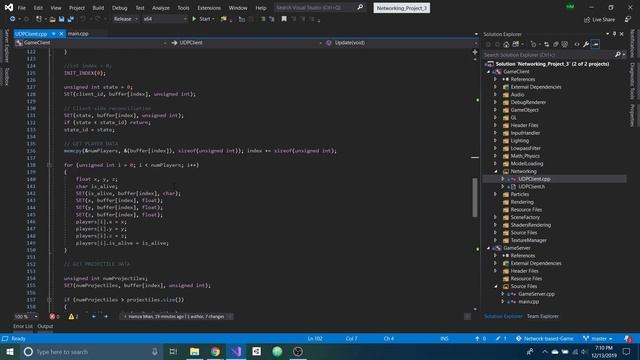Click the Windows Start button
640x360 pixels.
[x=9, y=351]
